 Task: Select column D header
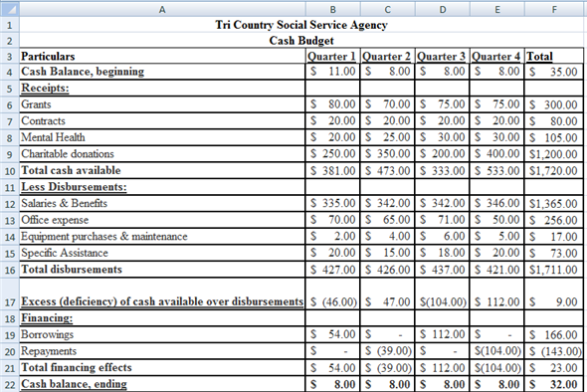442,9
